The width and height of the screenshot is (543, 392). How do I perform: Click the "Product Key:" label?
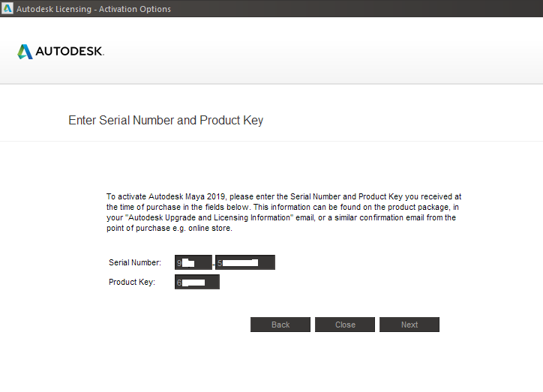132,282
